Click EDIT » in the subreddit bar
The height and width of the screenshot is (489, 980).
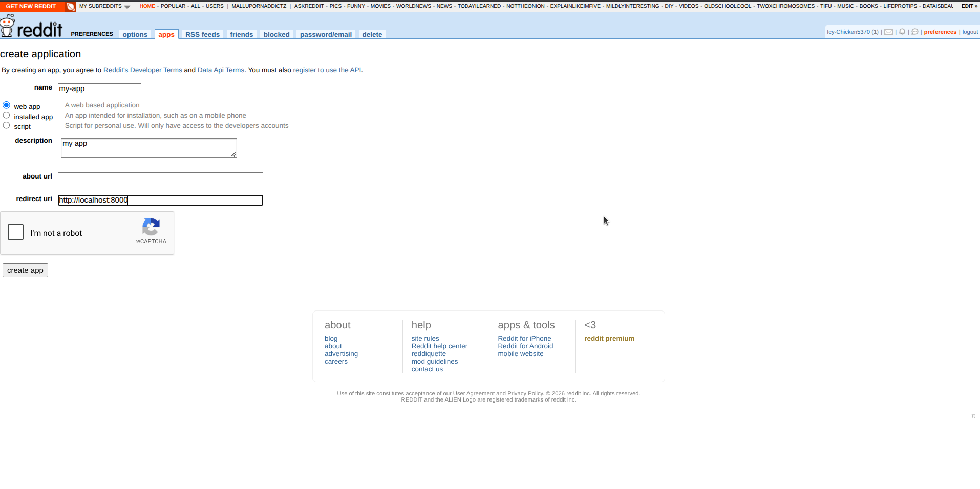(969, 6)
